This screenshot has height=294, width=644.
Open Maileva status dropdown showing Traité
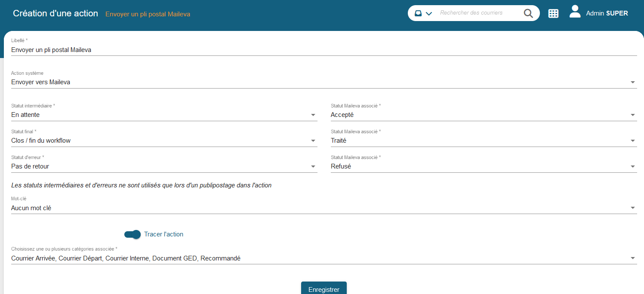[484, 141]
